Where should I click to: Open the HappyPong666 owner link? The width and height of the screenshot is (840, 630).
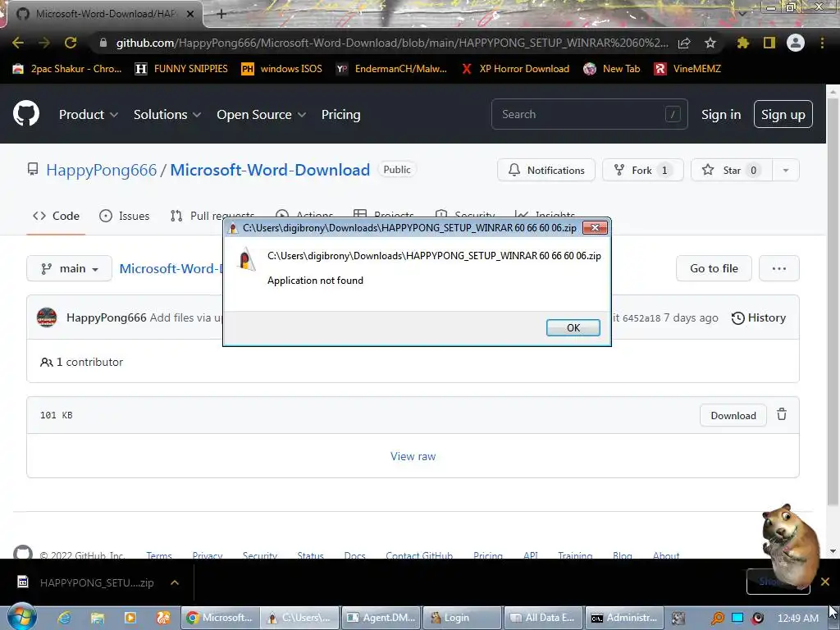click(x=101, y=170)
